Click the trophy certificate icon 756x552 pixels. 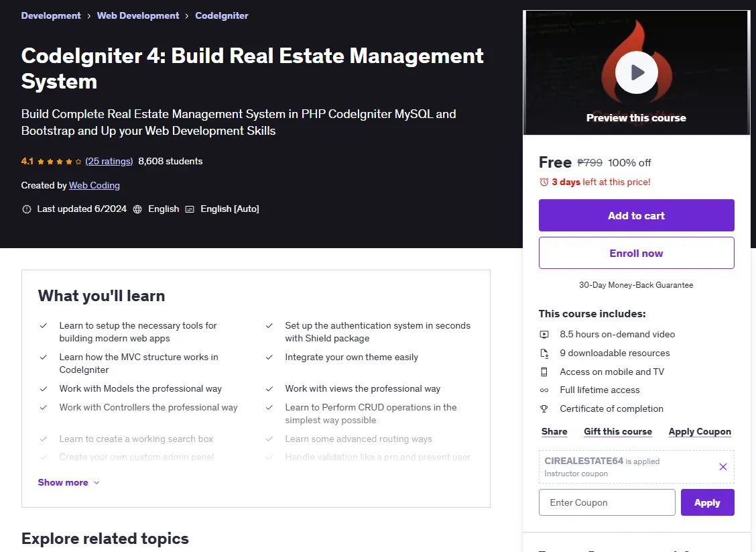[544, 408]
